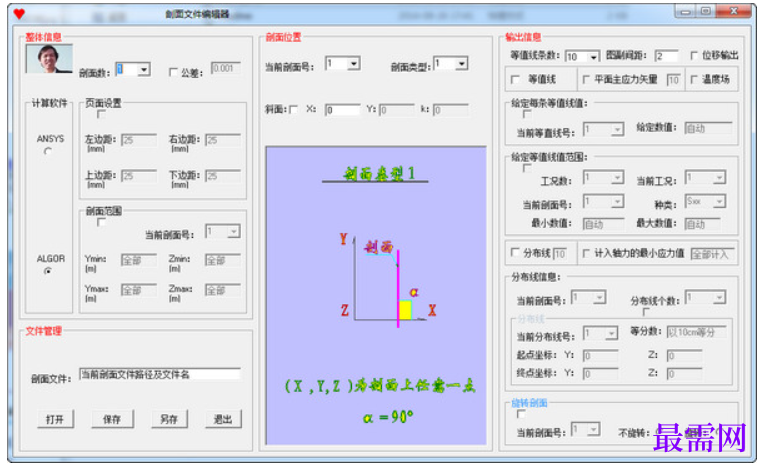The width and height of the screenshot is (765, 469).
Task: Minimize the 剖面文件编辑器 window
Action: click(686, 11)
